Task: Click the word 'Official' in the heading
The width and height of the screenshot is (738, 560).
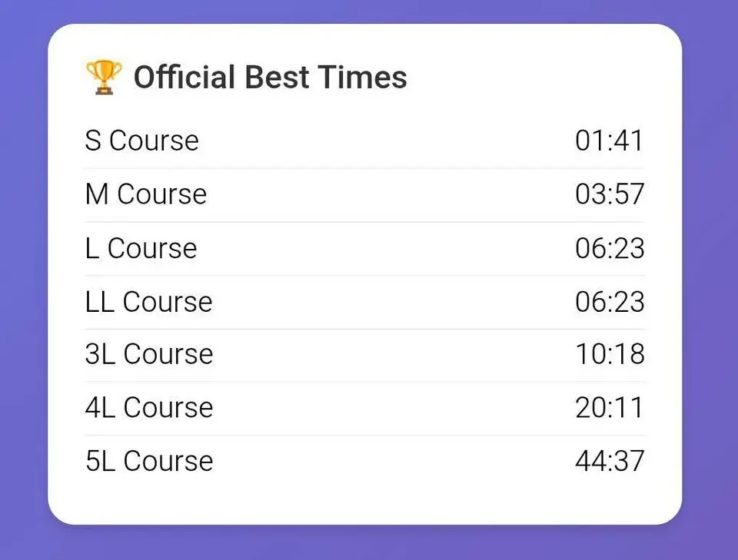Action: tap(184, 78)
